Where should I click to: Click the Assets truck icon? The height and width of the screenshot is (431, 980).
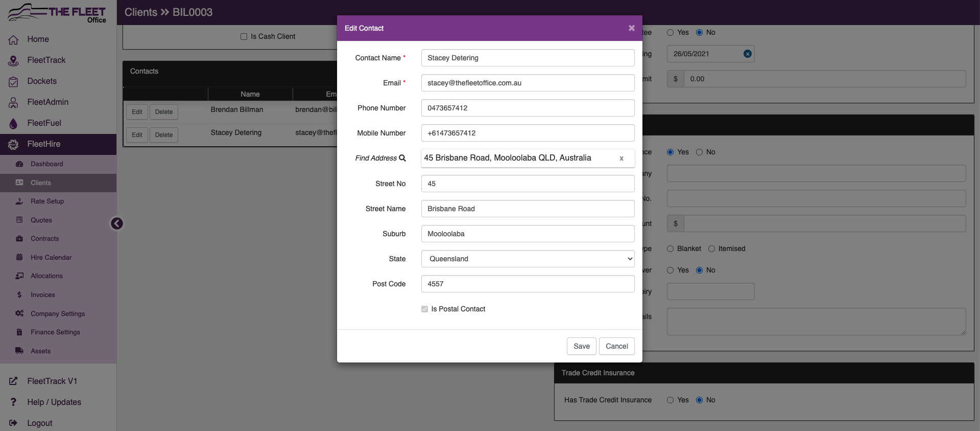(x=19, y=351)
